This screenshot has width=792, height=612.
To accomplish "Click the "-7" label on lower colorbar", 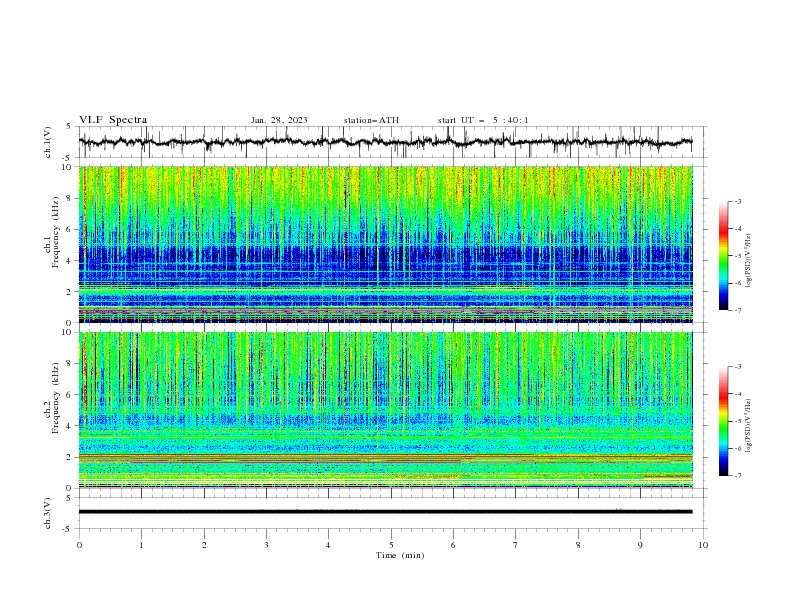I will coord(737,476).
